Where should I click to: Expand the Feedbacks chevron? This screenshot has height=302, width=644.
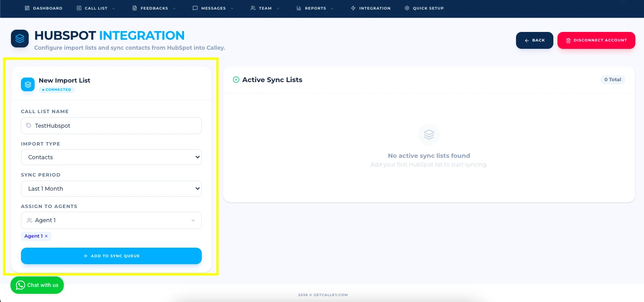174,8
